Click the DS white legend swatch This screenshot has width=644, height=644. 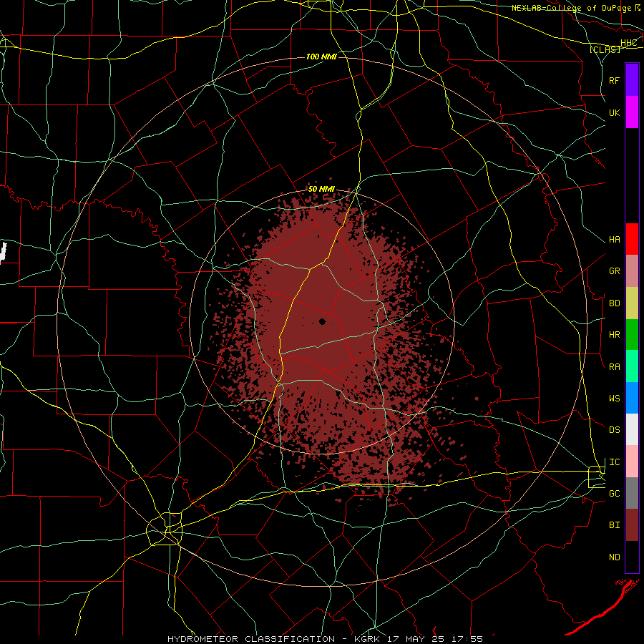(632, 429)
